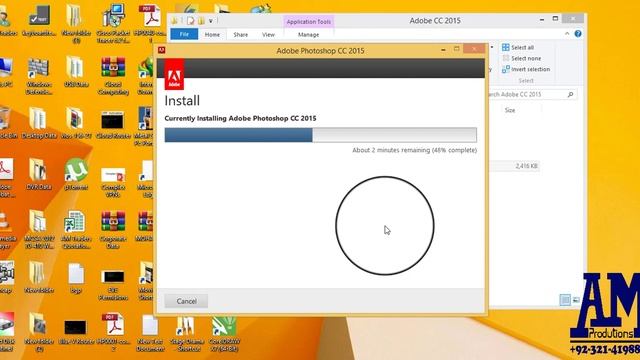Select the bottom-row HP0003 PDF file
640x360 pixels.
113,332
